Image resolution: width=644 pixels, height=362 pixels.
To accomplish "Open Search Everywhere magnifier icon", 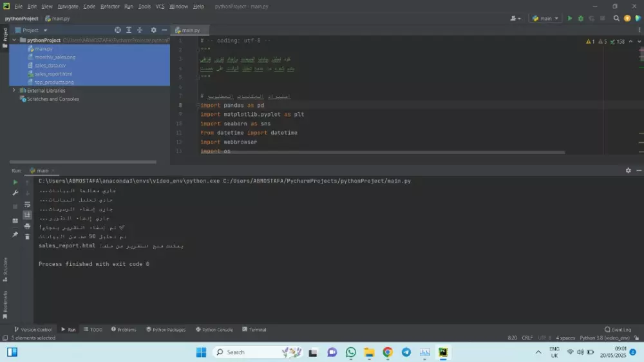I will [x=616, y=19].
